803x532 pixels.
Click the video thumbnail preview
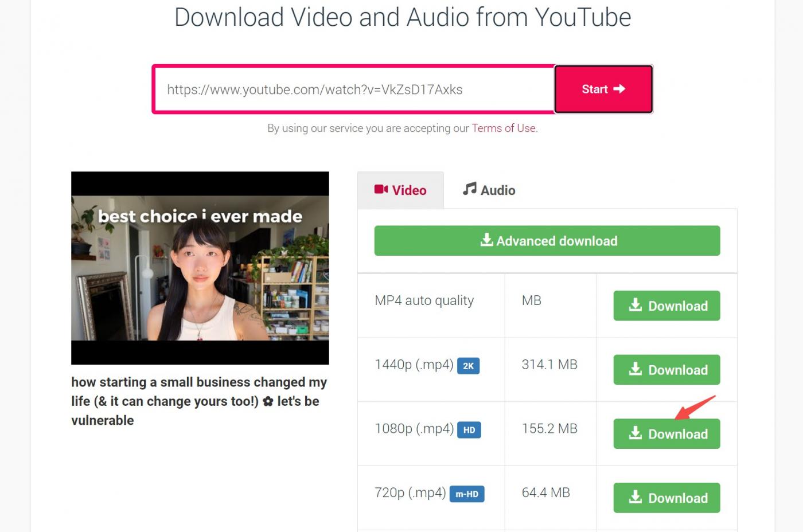coord(200,268)
